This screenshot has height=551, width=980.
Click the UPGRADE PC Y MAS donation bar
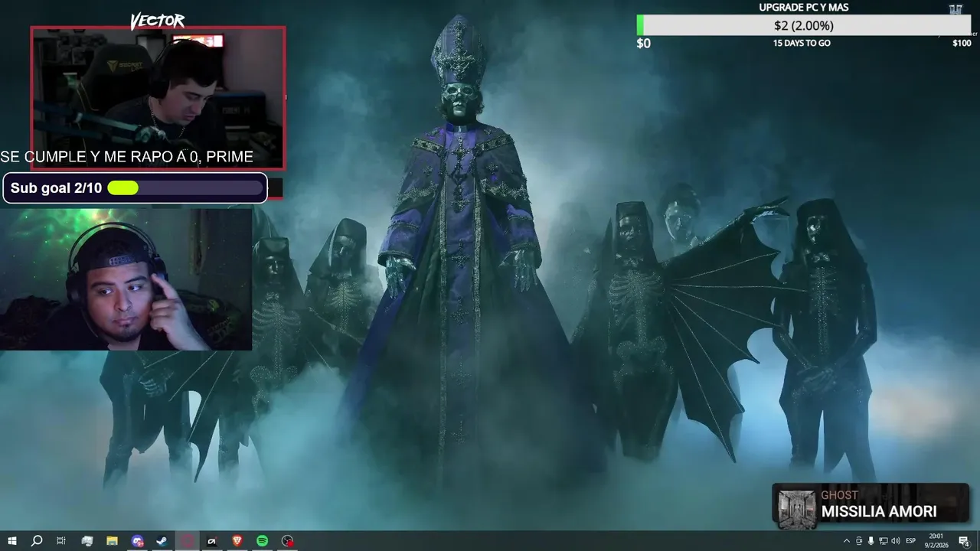804,25
